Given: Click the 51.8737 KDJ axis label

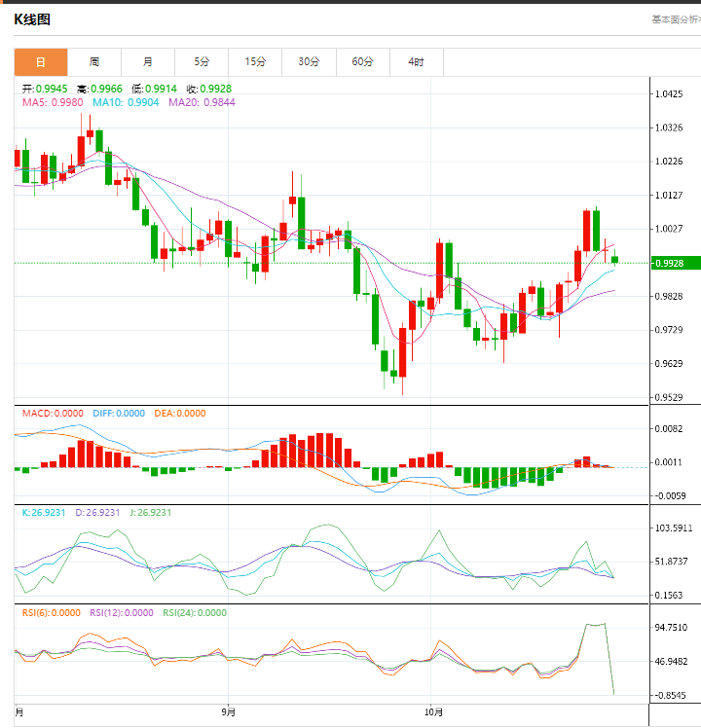Looking at the screenshot, I should (x=671, y=562).
